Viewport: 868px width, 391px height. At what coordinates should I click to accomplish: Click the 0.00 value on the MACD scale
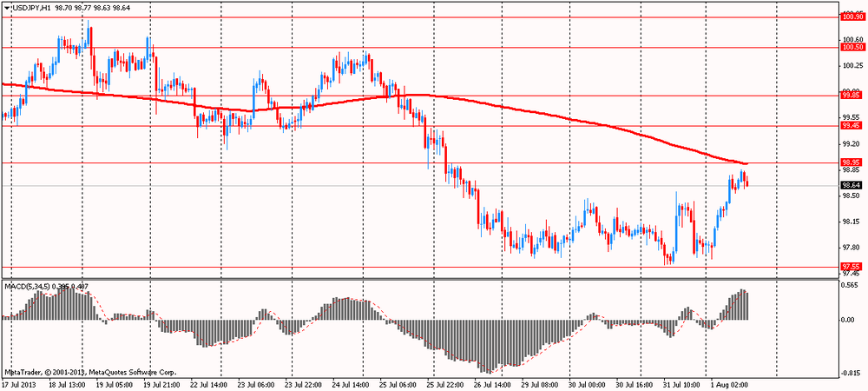point(849,320)
